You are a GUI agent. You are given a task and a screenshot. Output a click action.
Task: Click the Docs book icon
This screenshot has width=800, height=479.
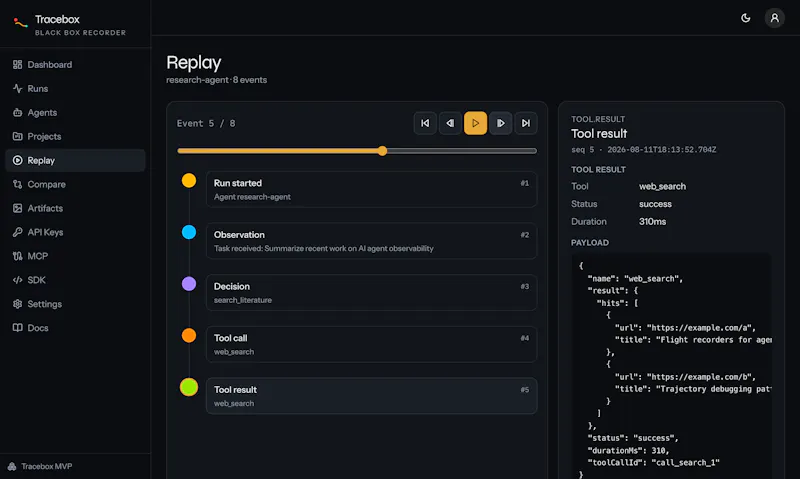click(x=17, y=327)
